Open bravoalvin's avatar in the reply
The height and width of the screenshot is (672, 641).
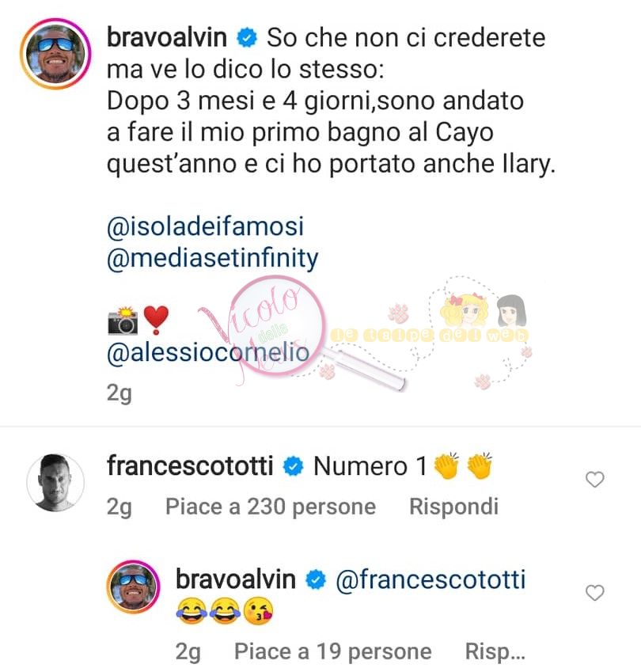point(133,587)
